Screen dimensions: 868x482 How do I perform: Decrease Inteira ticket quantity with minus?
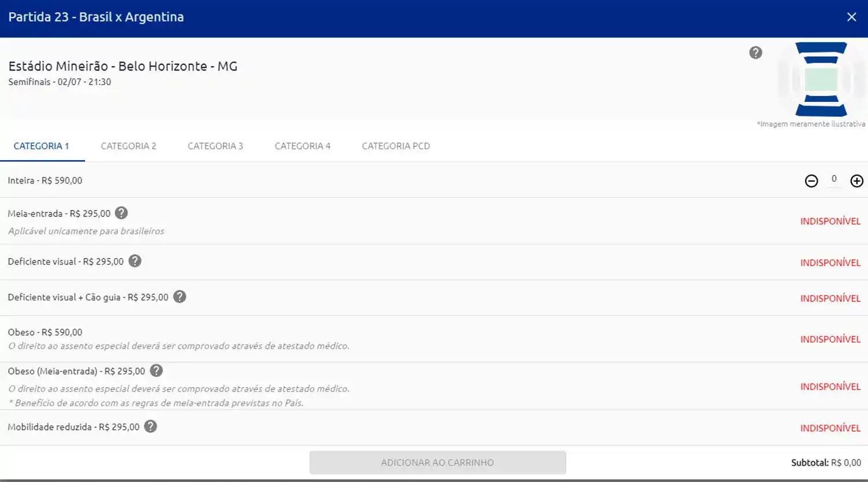point(811,181)
